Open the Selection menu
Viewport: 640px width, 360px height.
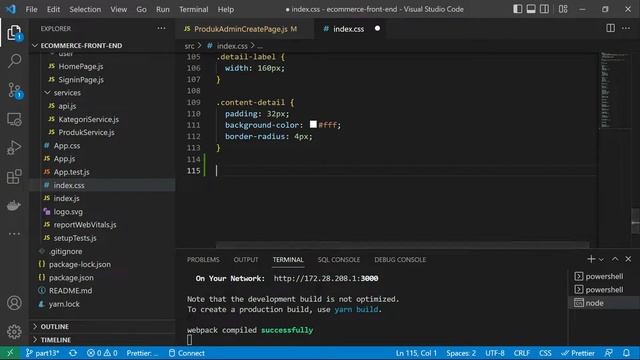pyautogui.click(x=85, y=9)
